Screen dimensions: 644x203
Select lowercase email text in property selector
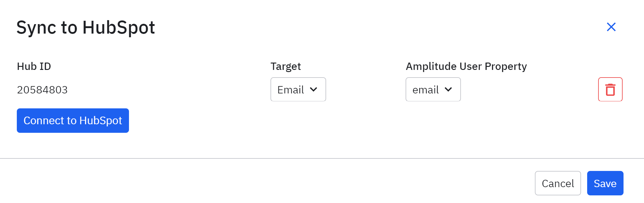pyautogui.click(x=425, y=90)
